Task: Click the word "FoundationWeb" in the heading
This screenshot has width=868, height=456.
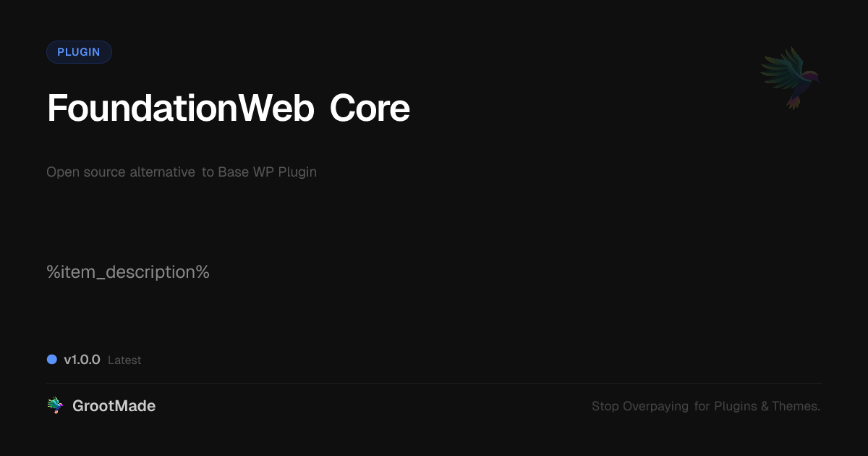Action: point(181,109)
